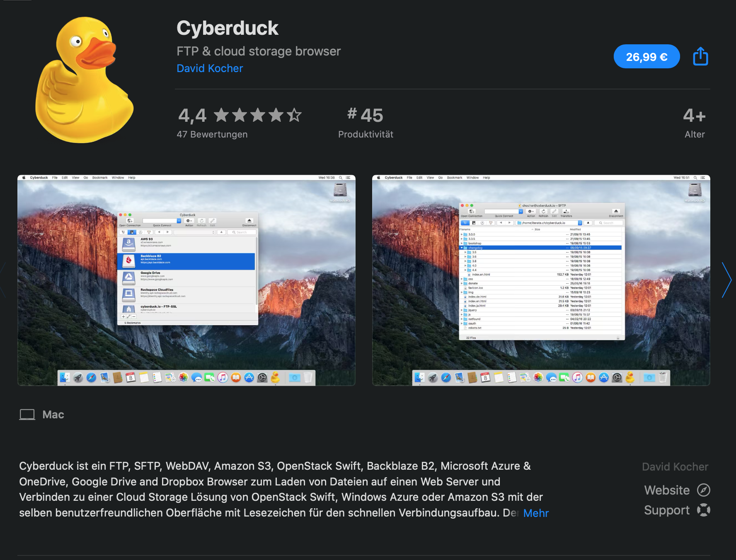This screenshot has height=560, width=736.
Task: Buy Cyberduck with the 26,99 € button
Action: pos(646,56)
